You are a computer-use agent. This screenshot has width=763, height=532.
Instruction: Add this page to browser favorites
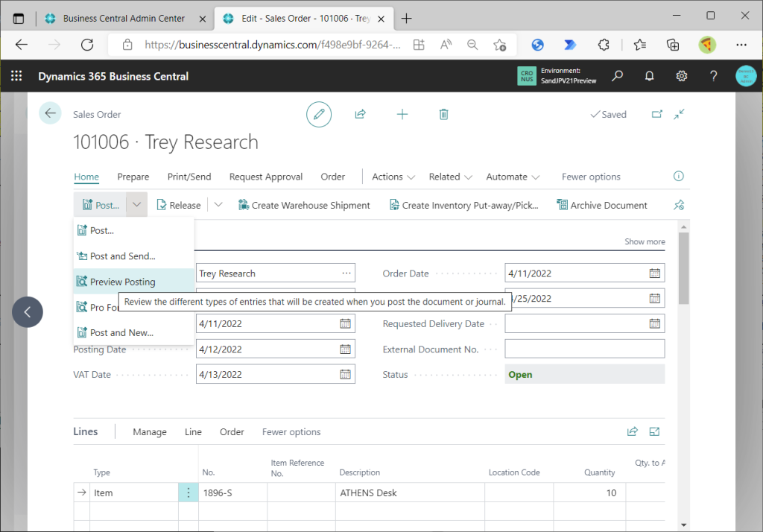[x=499, y=45]
